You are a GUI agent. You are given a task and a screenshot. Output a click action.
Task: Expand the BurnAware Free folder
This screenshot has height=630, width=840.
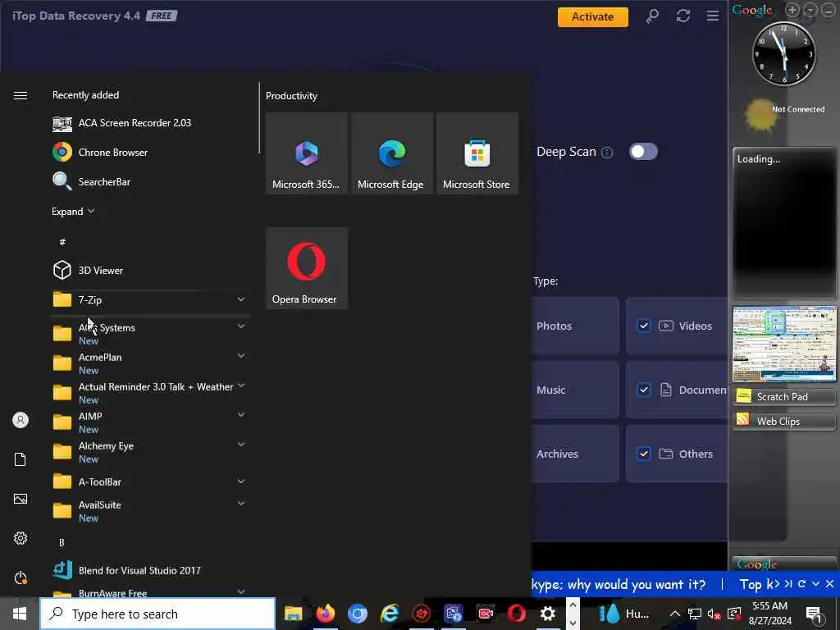click(241, 592)
